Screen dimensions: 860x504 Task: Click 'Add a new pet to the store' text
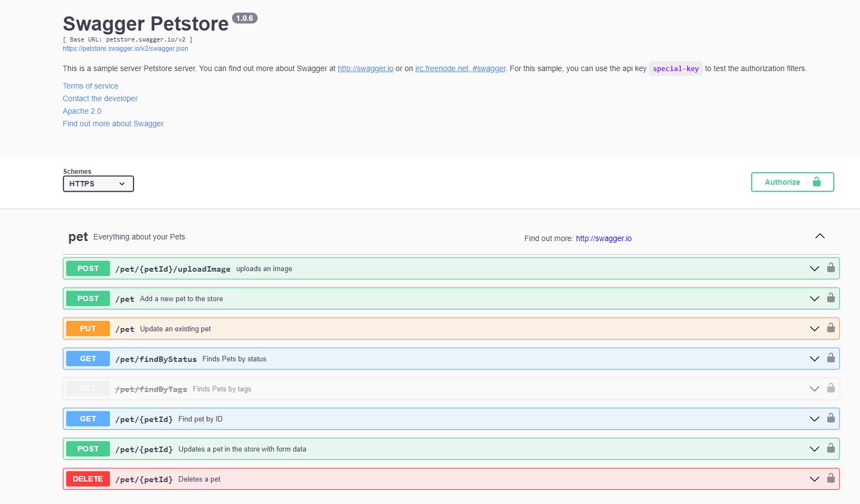tap(181, 298)
